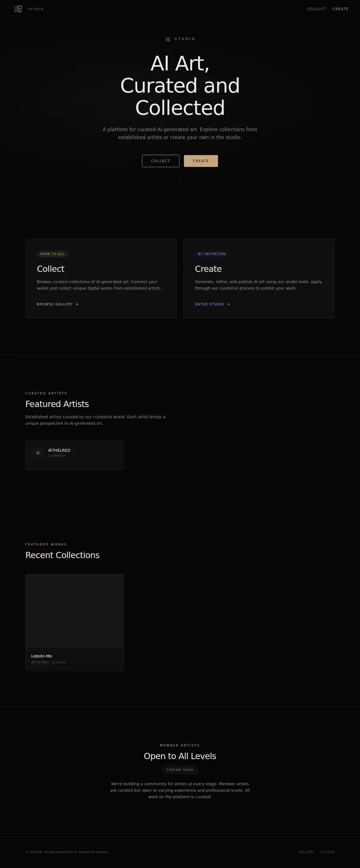Click small logo icon above hero headline

pyautogui.click(x=168, y=39)
